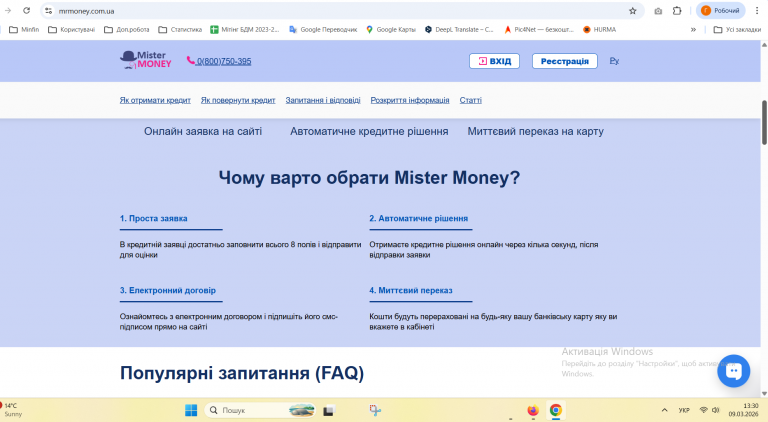Viewport: 768px width, 422px height.
Task: Open the Статті menu link
Action: click(x=471, y=100)
